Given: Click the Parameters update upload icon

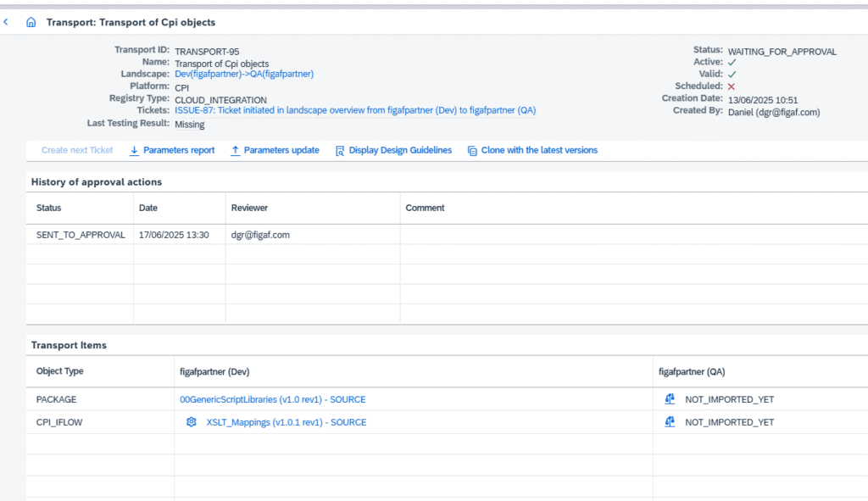Looking at the screenshot, I should pyautogui.click(x=236, y=151).
